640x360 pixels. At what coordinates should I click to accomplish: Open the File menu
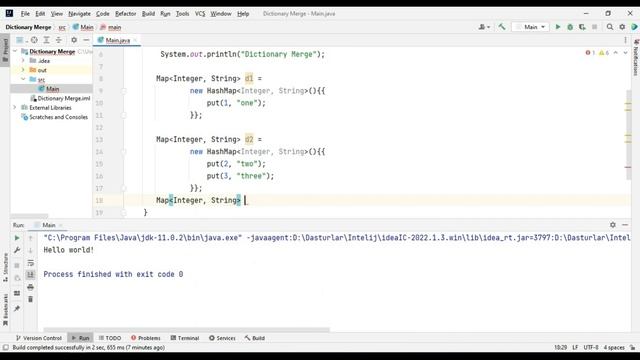(x=25, y=13)
